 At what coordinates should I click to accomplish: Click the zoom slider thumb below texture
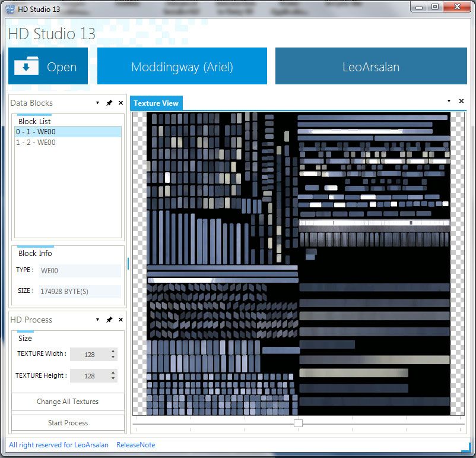[x=298, y=423]
